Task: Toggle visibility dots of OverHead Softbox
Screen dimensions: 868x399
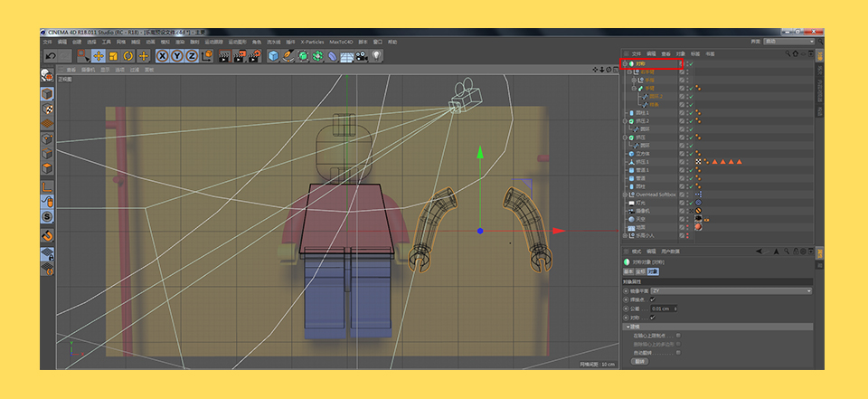Action: coord(687,195)
